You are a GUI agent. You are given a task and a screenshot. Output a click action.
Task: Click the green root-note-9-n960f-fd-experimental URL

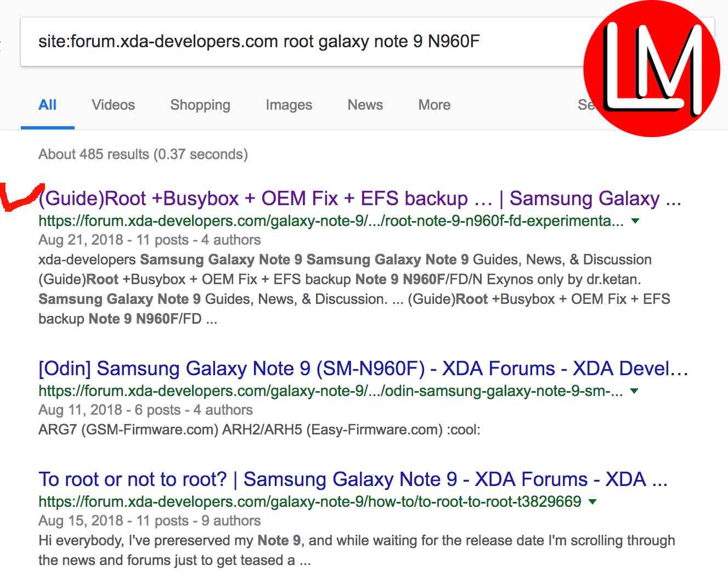coord(330,221)
